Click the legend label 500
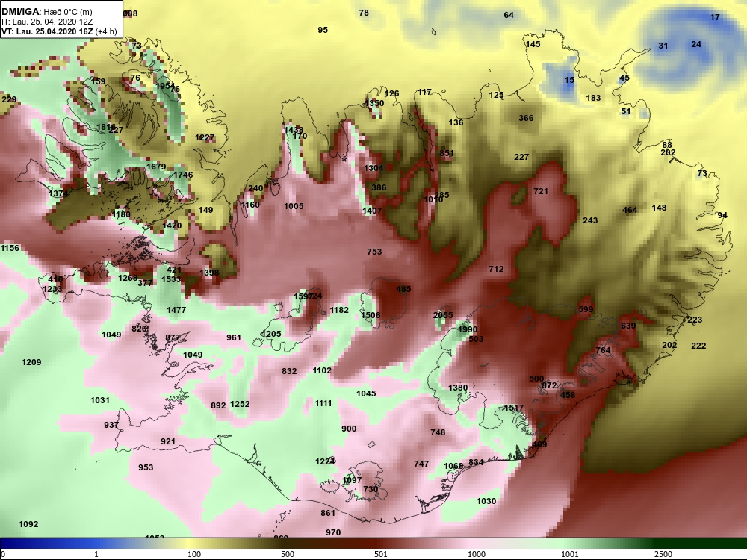 coord(288,554)
